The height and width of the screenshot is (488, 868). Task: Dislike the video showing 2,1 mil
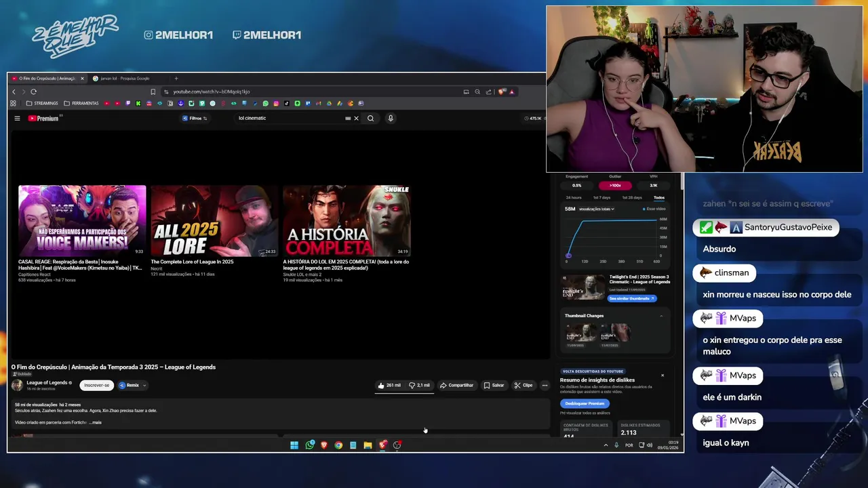(x=419, y=385)
